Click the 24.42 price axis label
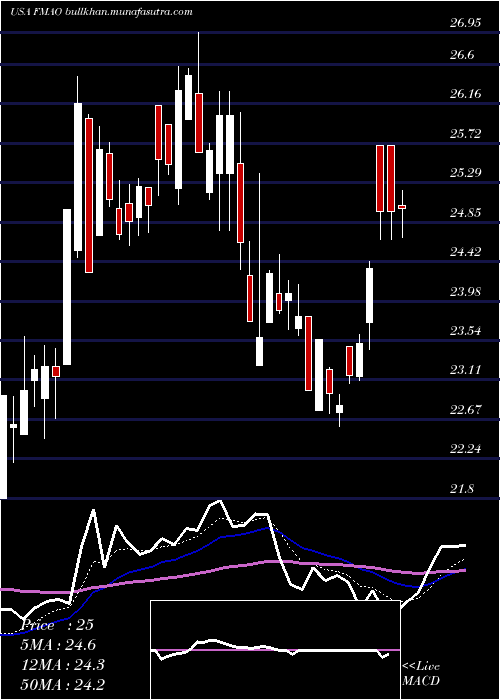 click(x=466, y=252)
